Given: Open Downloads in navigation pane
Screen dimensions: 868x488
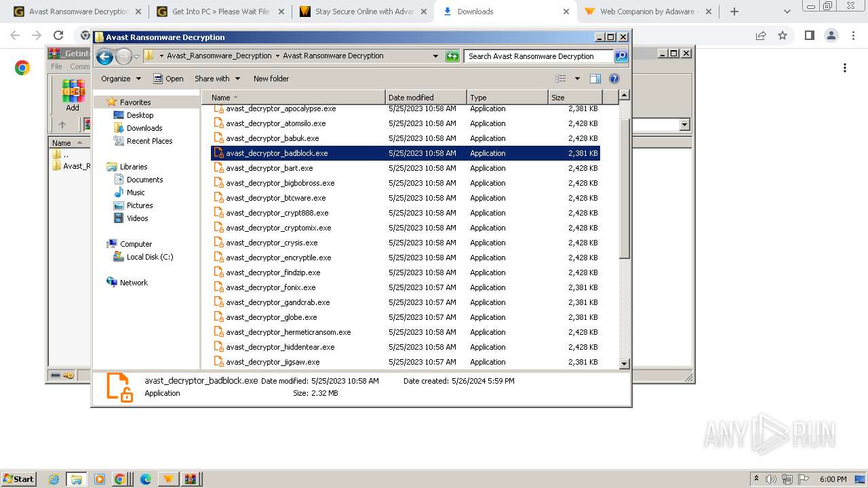Looking at the screenshot, I should 144,128.
